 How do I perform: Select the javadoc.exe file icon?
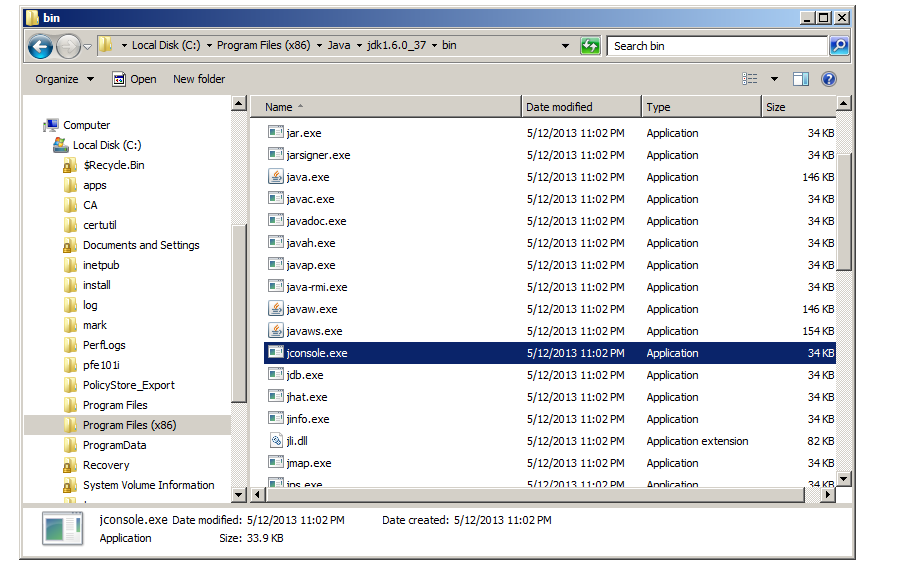[276, 220]
